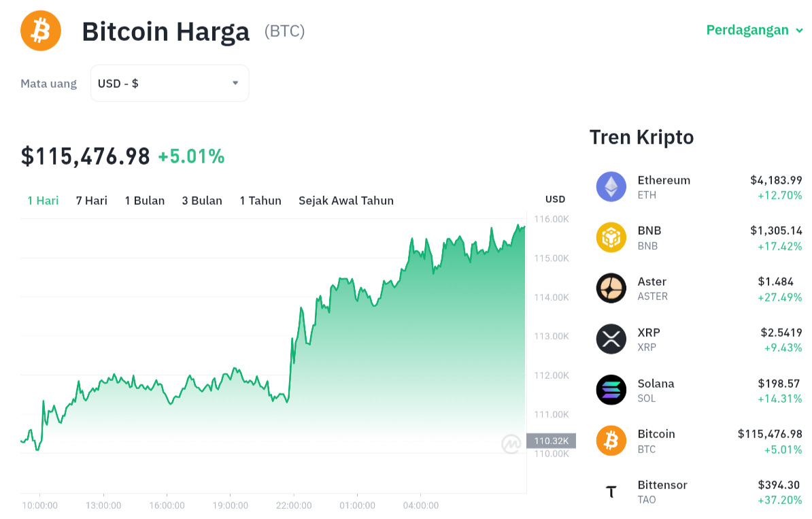Click the Bitcoin icon in Tren Kripto
Viewport: 812px width, 519px height.
[x=611, y=441]
